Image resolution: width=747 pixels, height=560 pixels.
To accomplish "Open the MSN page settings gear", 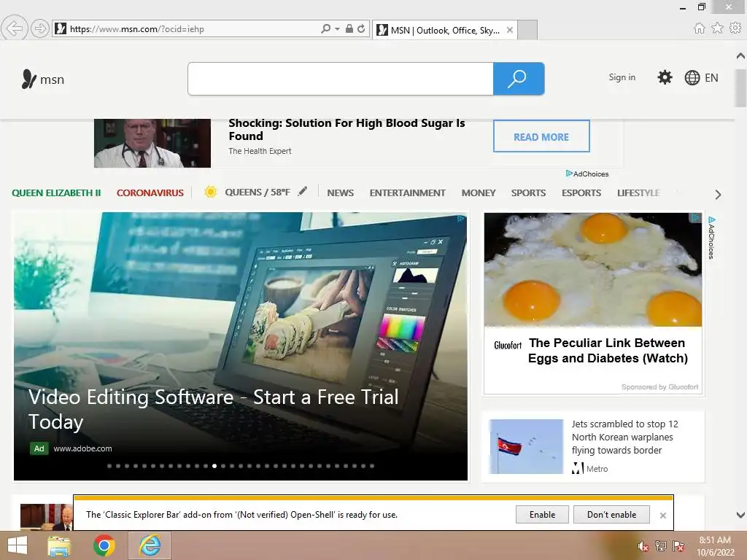I will coord(665,77).
